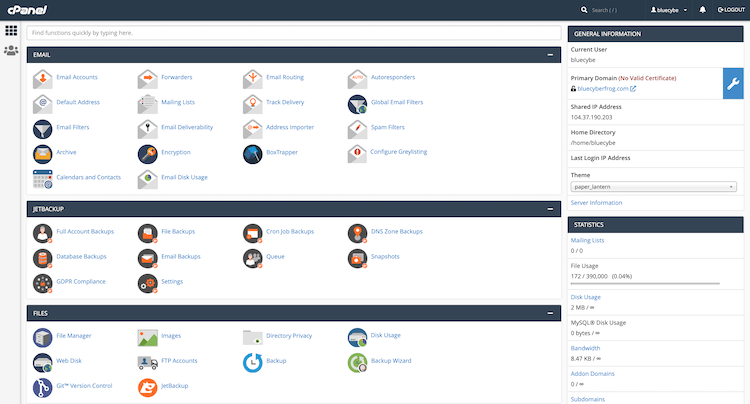Focus the top bar Search field
The image size is (750, 404).
(612, 10)
